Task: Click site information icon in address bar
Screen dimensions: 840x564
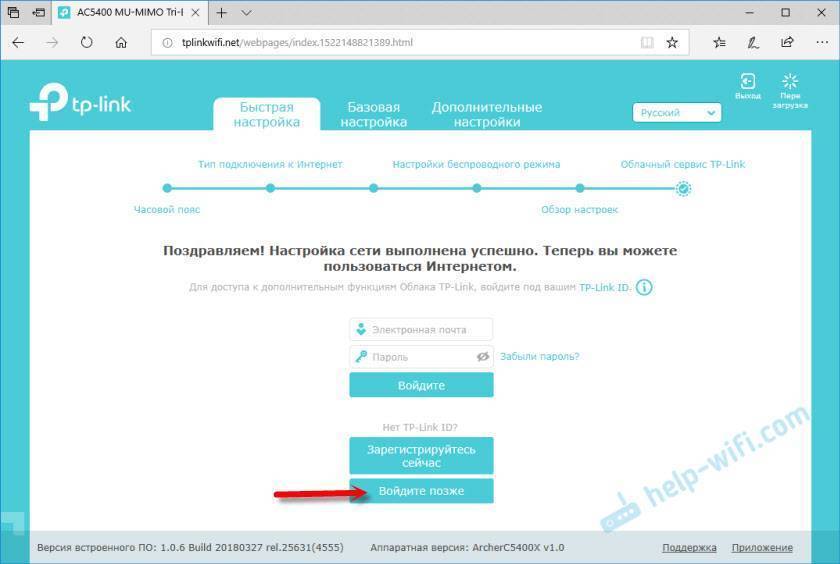Action: tap(167, 42)
